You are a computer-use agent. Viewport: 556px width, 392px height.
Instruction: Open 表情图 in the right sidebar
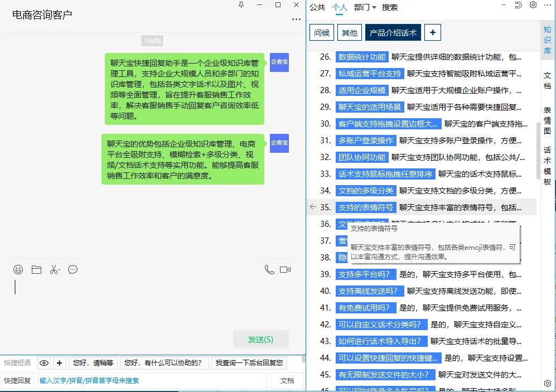coord(548,120)
